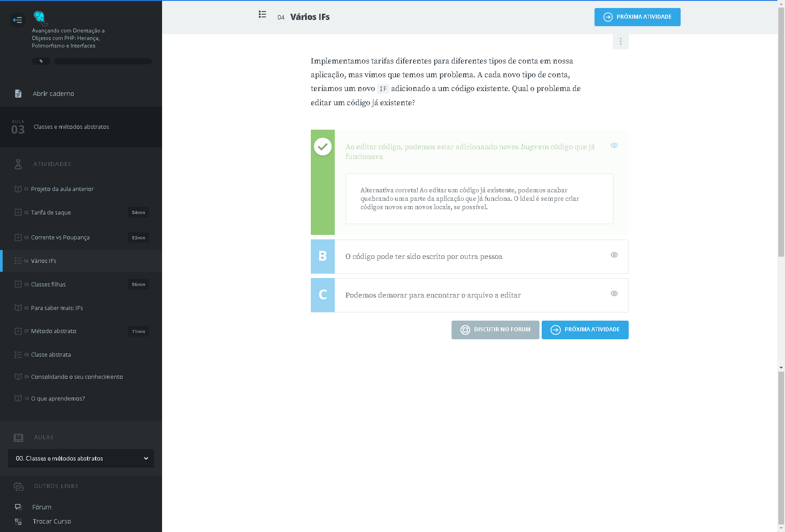Image resolution: width=785 pixels, height=532 pixels.
Task: Click the Fórum chat icon
Action: (x=18, y=507)
